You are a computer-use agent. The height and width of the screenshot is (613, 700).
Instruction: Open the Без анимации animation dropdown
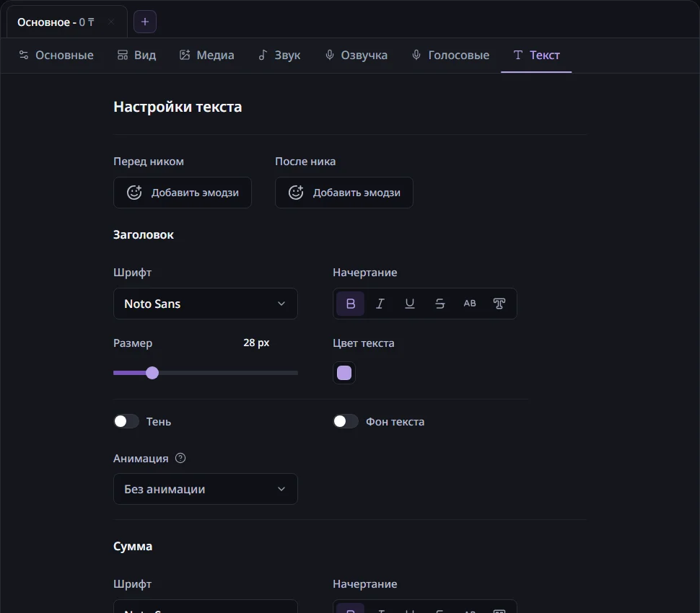tap(206, 489)
